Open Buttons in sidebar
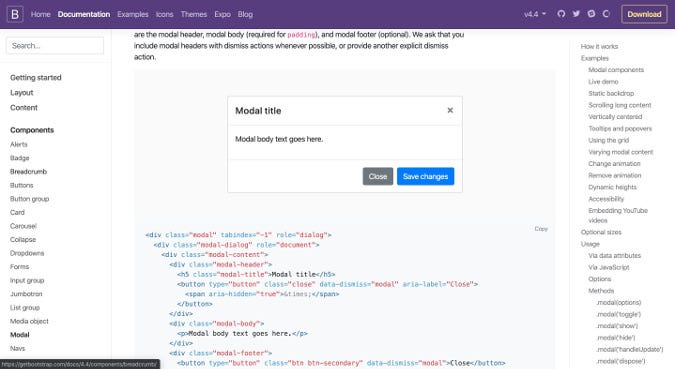The height and width of the screenshot is (369, 675). 22,185
